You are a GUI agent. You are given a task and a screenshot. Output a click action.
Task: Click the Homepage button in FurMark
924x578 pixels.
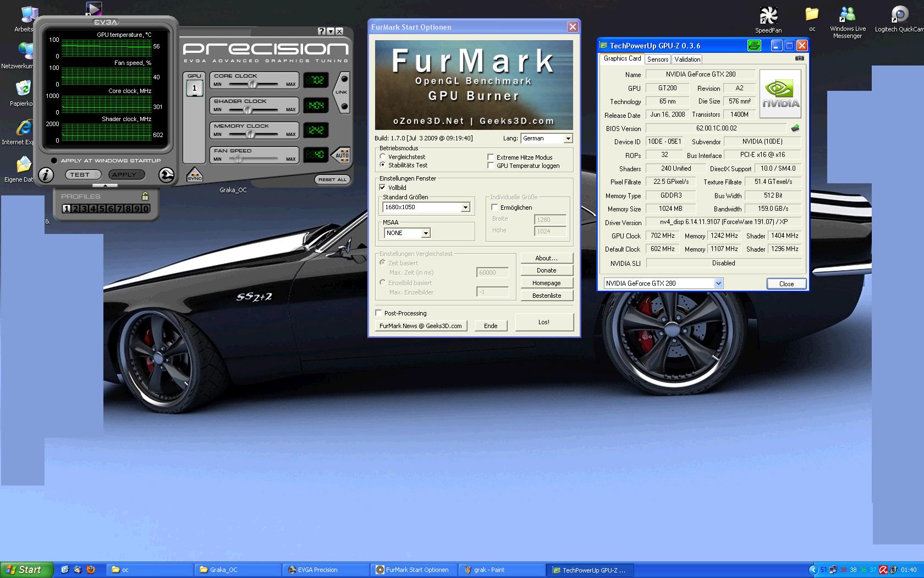click(x=547, y=283)
